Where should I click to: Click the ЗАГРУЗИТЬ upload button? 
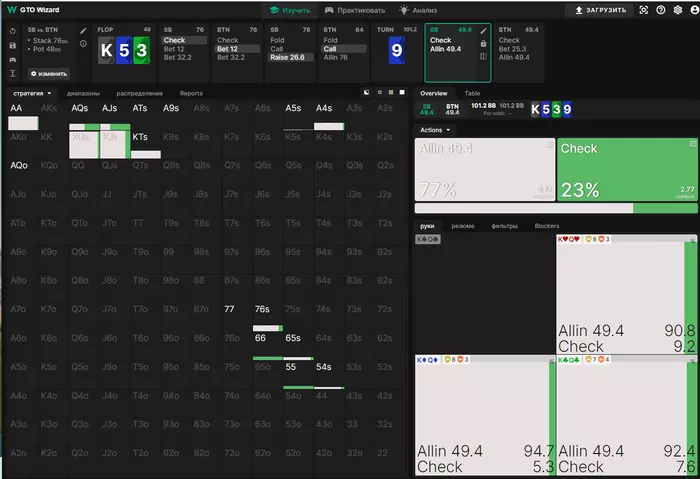(600, 10)
